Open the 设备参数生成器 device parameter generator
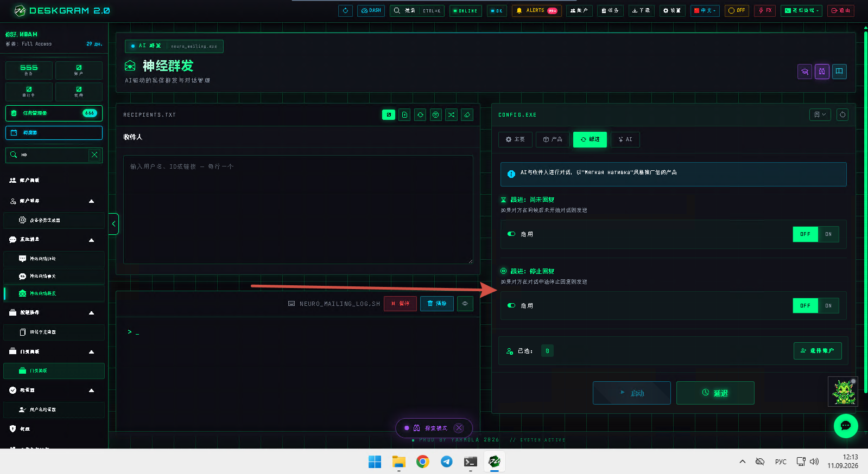The width and height of the screenshot is (868, 474). 54,220
